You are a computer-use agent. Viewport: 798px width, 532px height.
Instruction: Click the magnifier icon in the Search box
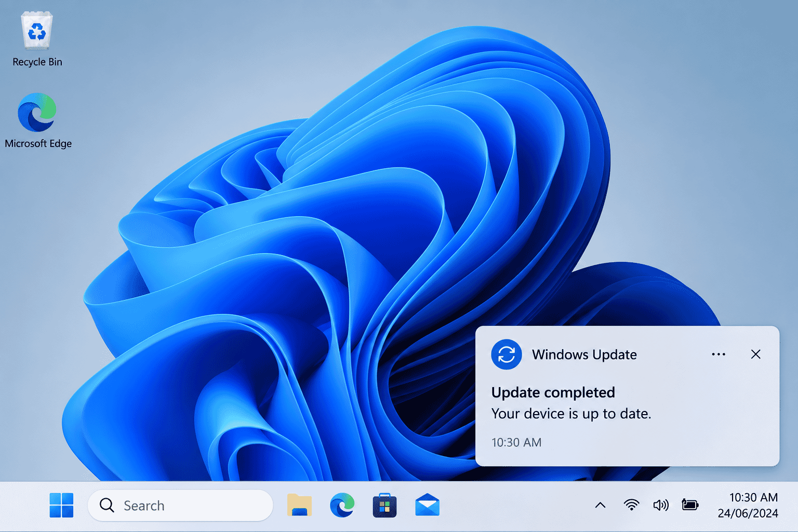[x=107, y=506]
